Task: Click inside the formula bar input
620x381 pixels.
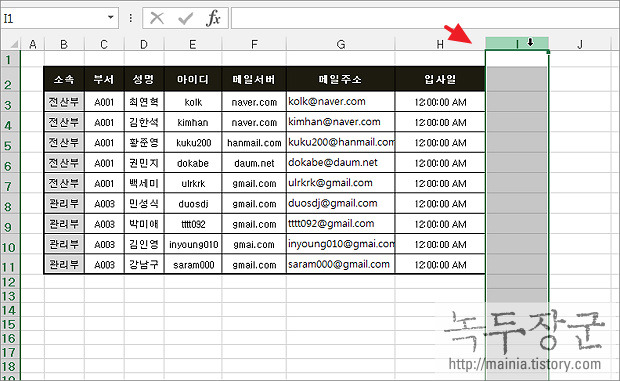Action: [425, 18]
